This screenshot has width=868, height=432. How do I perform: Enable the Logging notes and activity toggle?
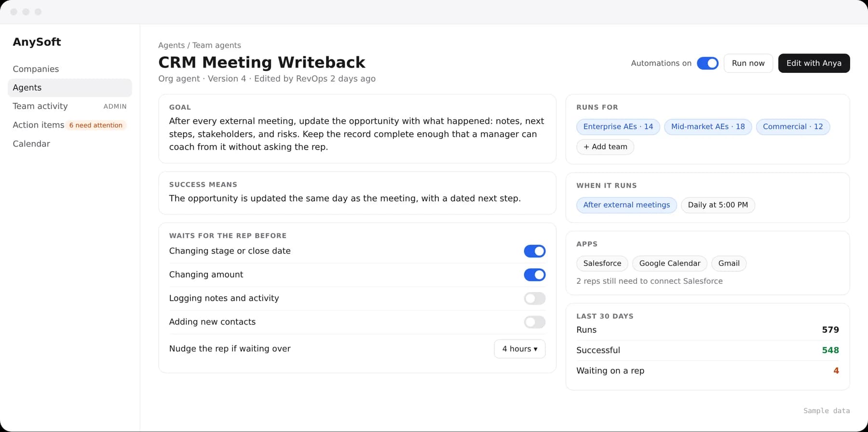tap(535, 298)
